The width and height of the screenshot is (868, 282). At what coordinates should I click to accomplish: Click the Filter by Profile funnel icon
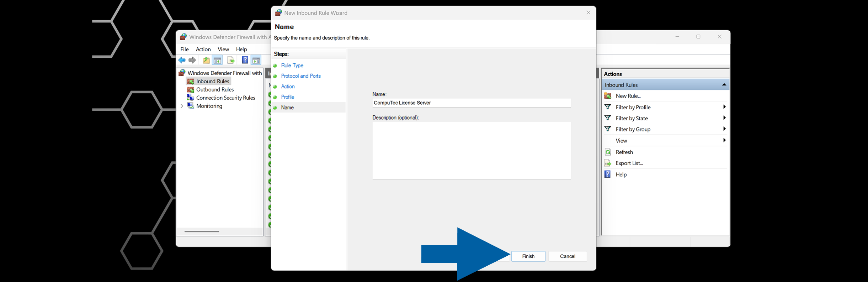coord(608,107)
